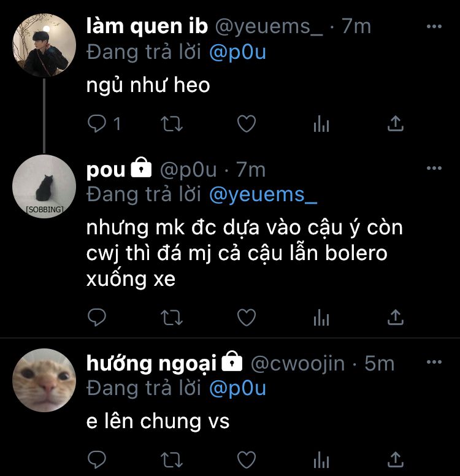Reply to the "ngủ như heo" tweet
The width and height of the screenshot is (460, 476).
click(x=97, y=123)
